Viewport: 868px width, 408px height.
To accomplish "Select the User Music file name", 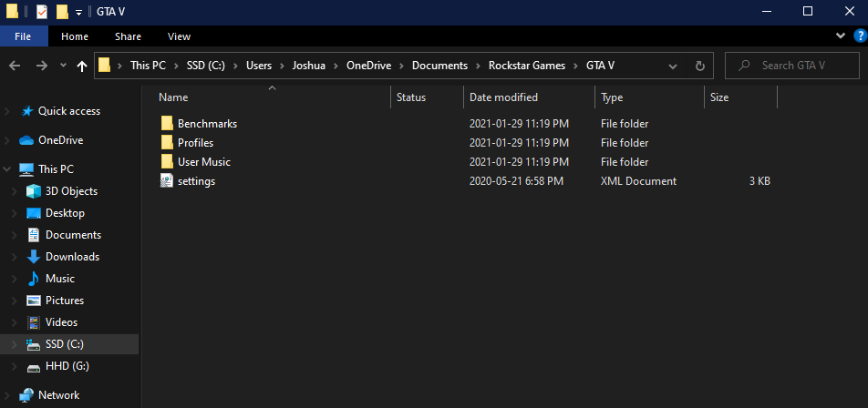I will [203, 162].
